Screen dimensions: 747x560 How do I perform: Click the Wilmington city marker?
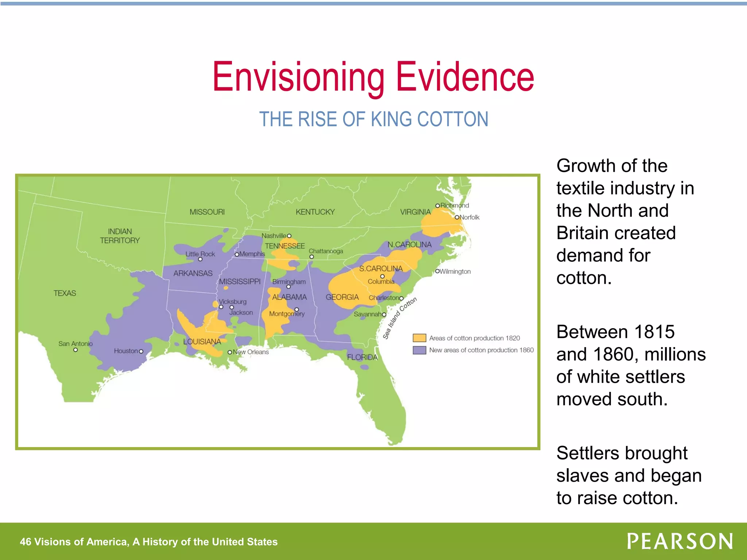[437, 271]
